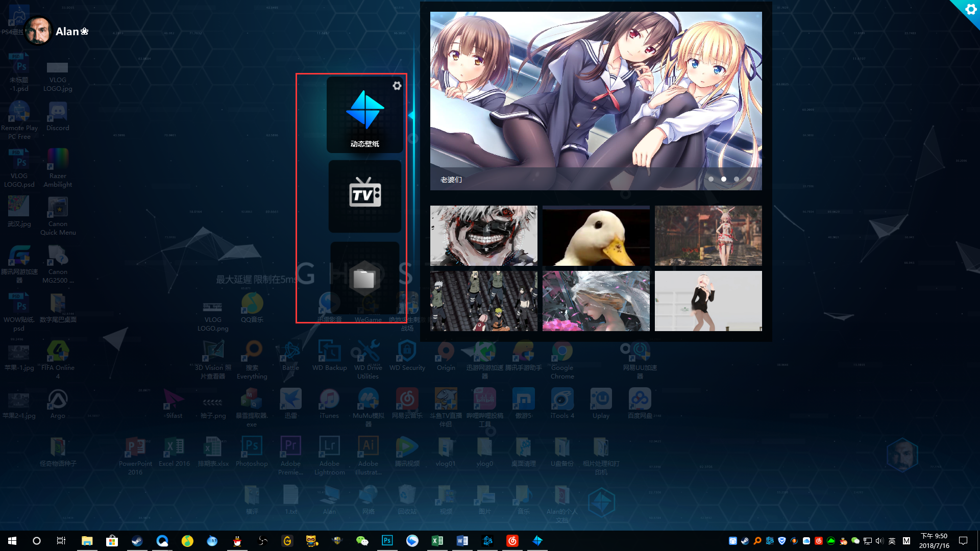Open Excel from taskbar
The image size is (980, 551).
coord(437,541)
